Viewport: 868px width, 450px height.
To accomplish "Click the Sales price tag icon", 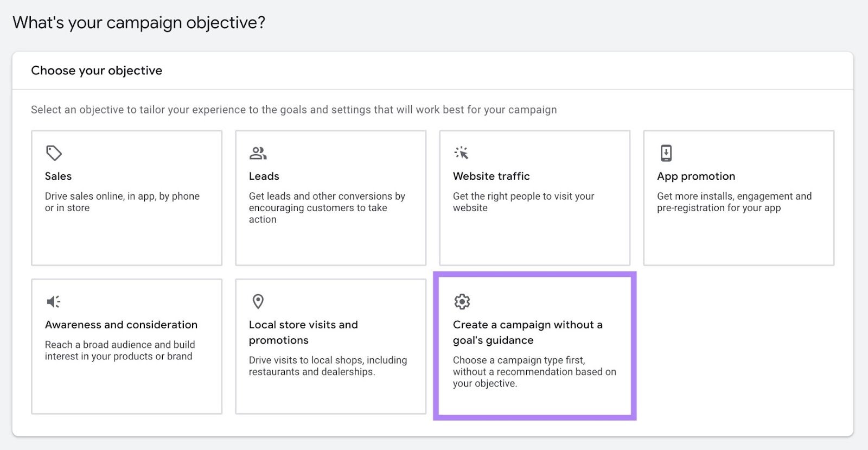I will [x=54, y=153].
